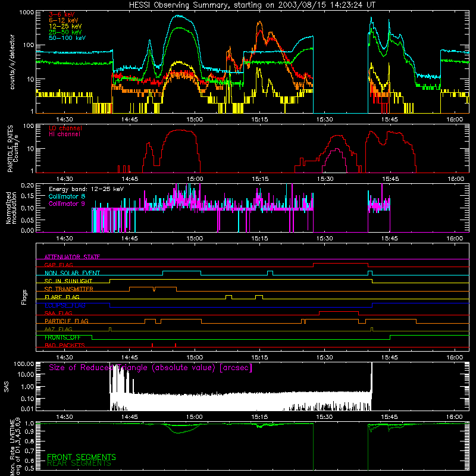Image resolution: width=476 pixels, height=476 pixels.
Task: Click the SC TRANSMITTER flag label
Action: pos(68,289)
